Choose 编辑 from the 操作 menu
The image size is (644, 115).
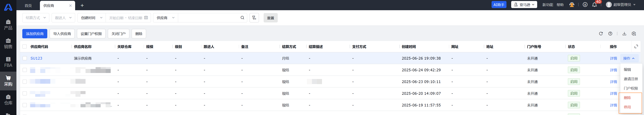(x=627, y=70)
